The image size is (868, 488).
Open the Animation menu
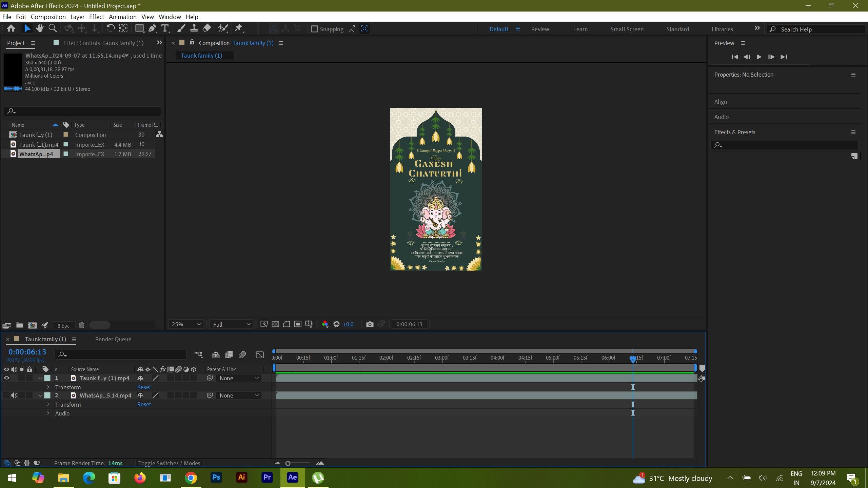point(122,17)
